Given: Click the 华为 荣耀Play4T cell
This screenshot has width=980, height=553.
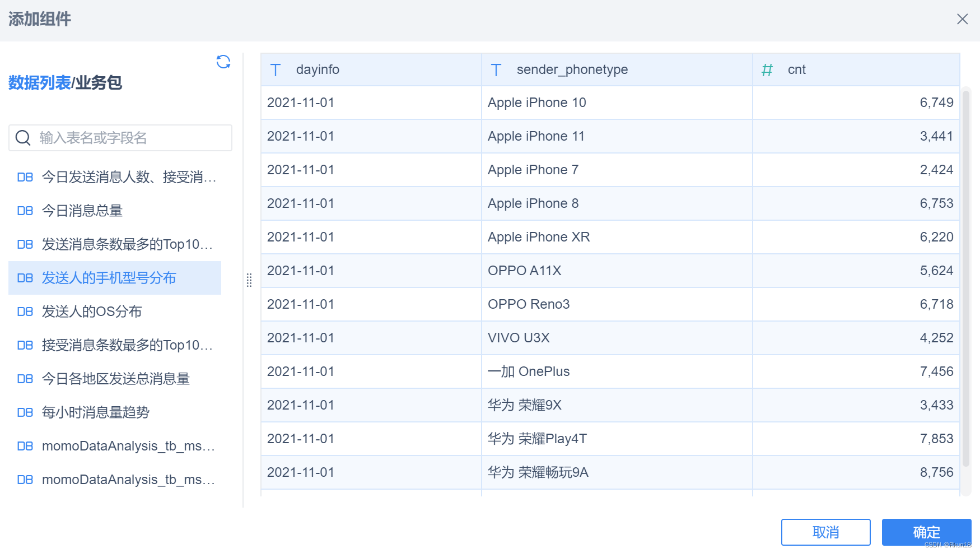Looking at the screenshot, I should pos(617,439).
